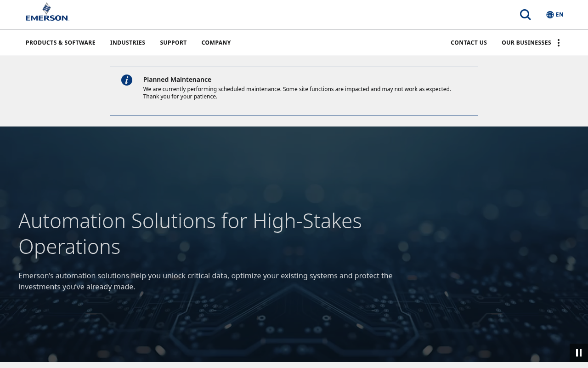Pause the hero banner animation

(x=579, y=353)
